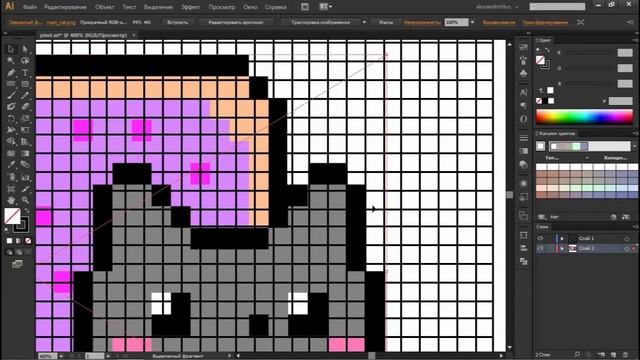
Task: Select the Artboard tool
Action: tap(11, 189)
